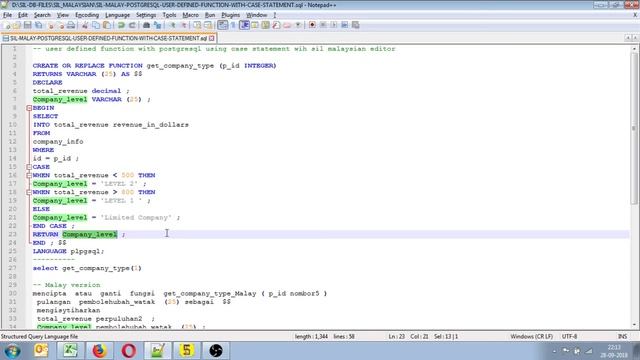Image resolution: width=640 pixels, height=360 pixels.
Task: Click the Save All toolbar icon
Action: pyautogui.click(x=38, y=25)
